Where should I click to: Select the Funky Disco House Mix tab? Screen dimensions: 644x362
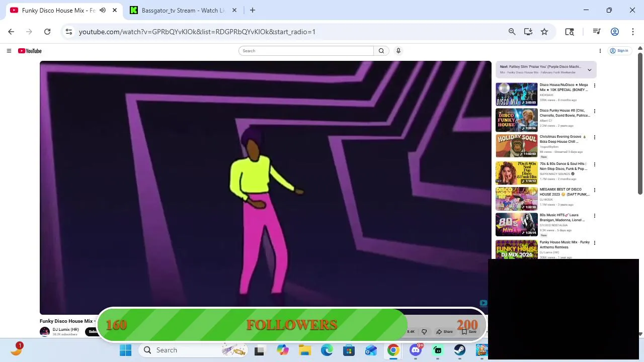(58, 10)
